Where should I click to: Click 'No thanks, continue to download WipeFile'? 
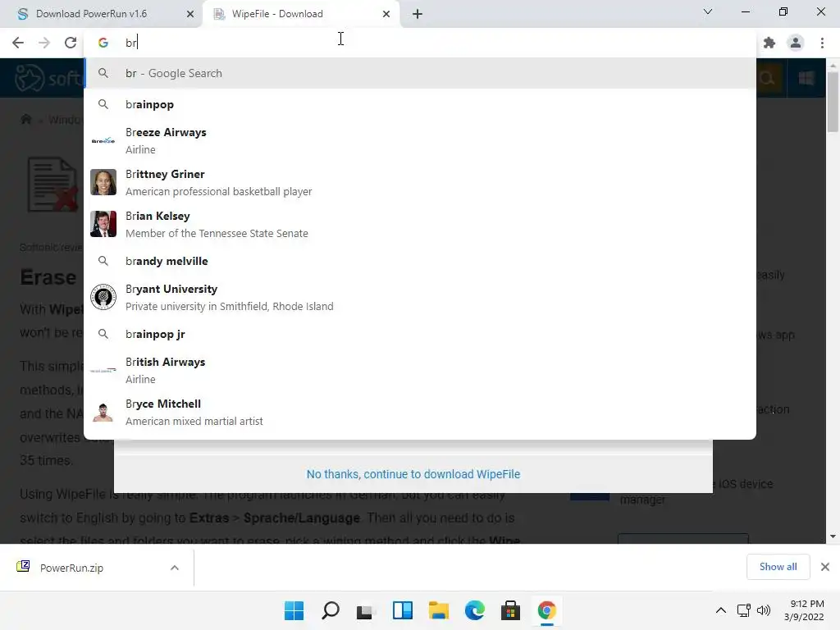click(413, 474)
